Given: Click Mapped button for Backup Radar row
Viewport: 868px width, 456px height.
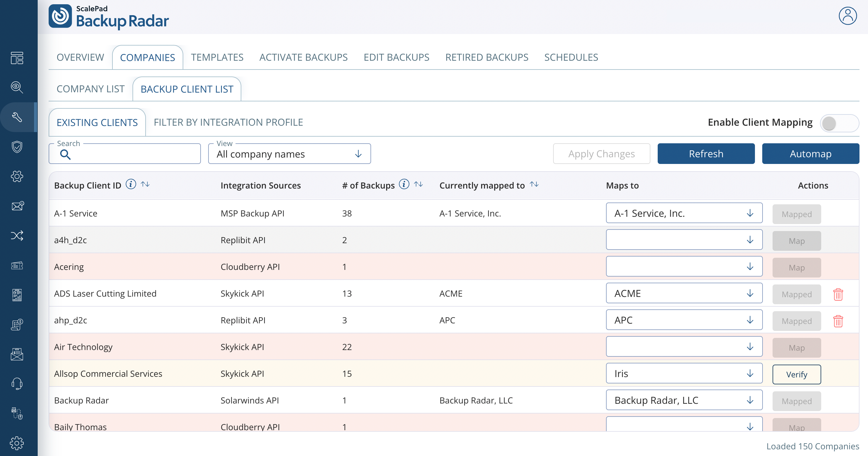Looking at the screenshot, I should [797, 401].
